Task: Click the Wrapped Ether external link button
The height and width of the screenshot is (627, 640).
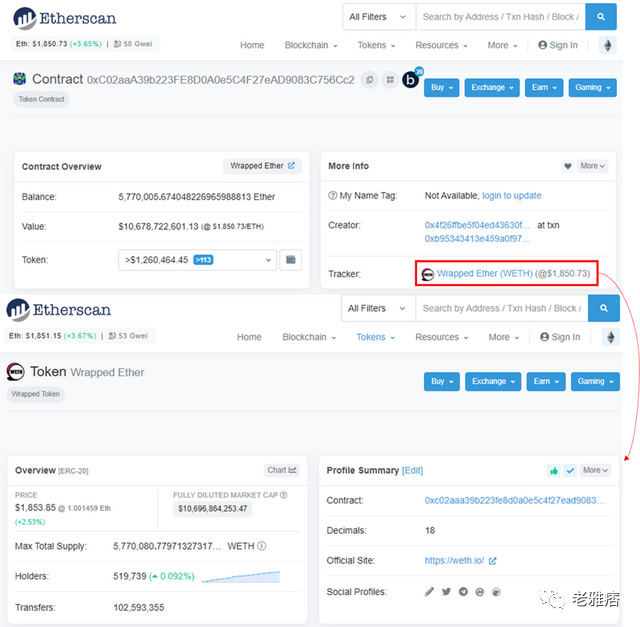Action: click(262, 166)
